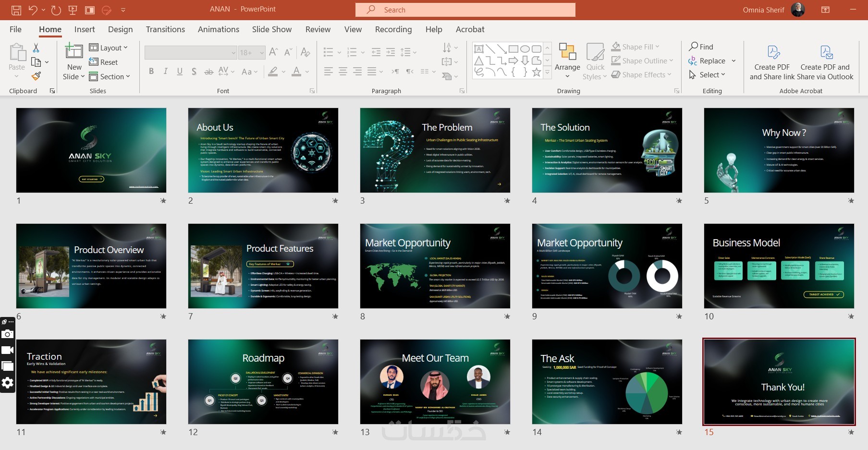This screenshot has width=868, height=450.
Task: Toggle Justify alignment
Action: coord(372,71)
